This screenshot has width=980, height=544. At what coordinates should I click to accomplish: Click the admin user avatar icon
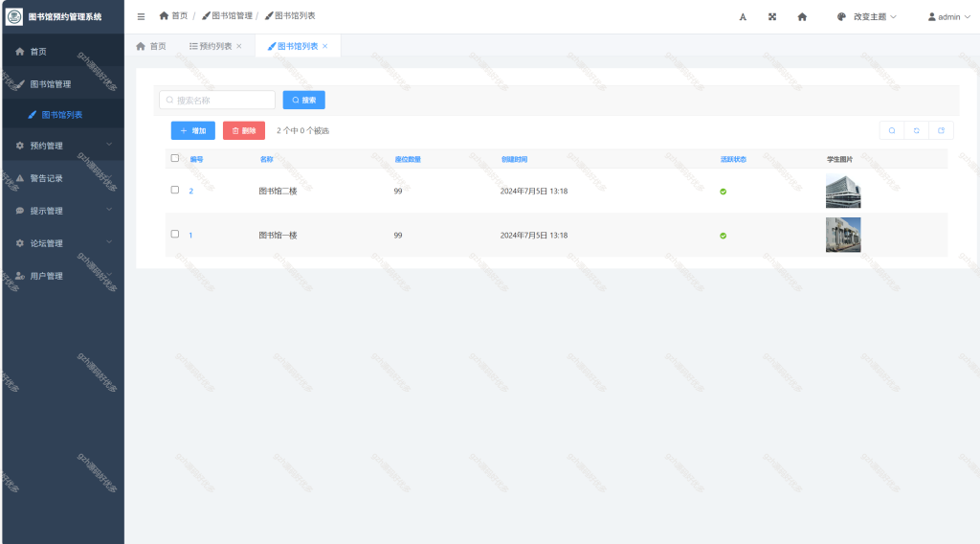tap(932, 17)
